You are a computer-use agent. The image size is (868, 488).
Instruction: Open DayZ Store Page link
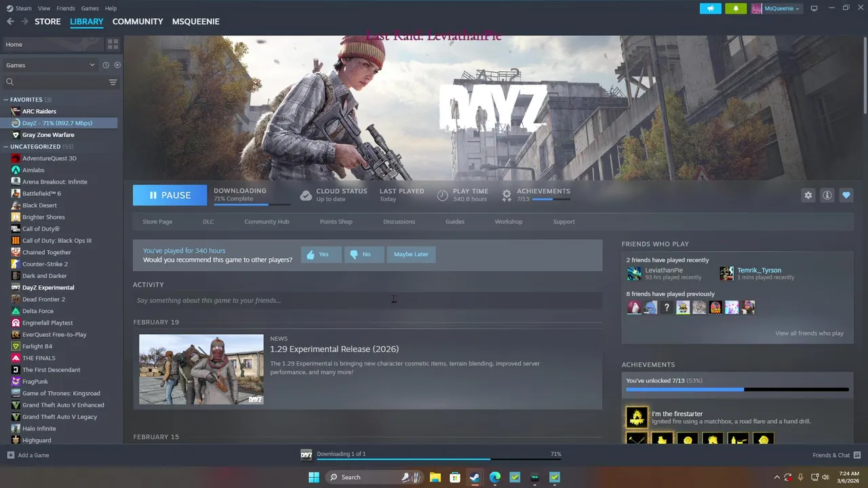pyautogui.click(x=157, y=222)
